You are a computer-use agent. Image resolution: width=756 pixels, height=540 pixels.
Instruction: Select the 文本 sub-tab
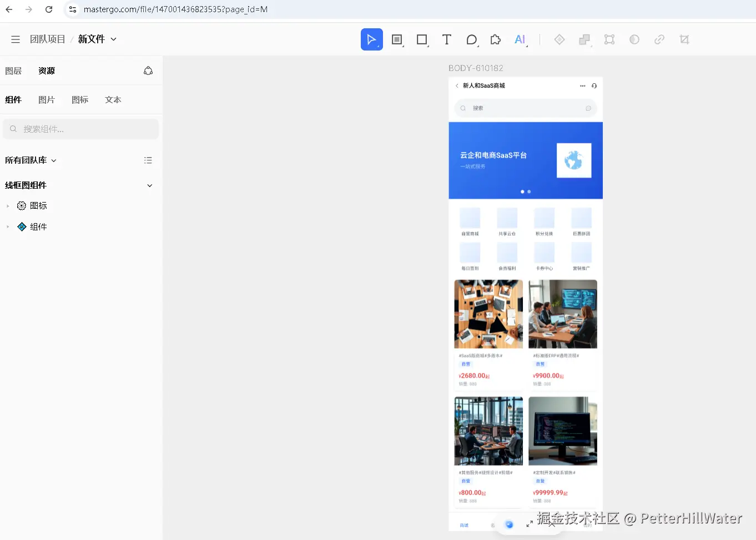pos(113,100)
